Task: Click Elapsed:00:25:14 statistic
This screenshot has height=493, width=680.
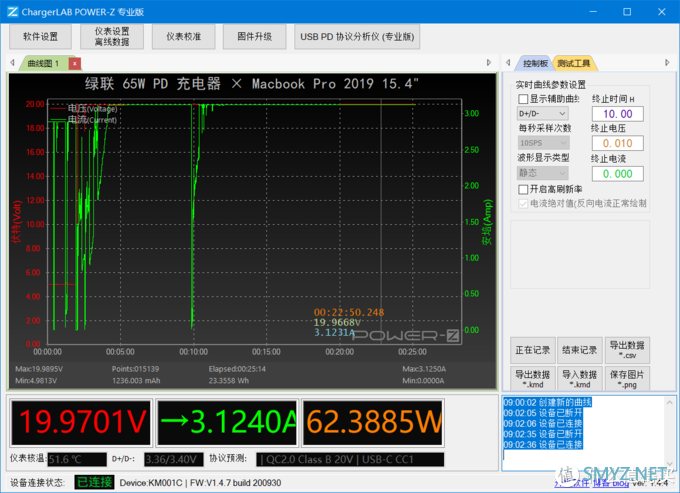Action: click(x=237, y=369)
